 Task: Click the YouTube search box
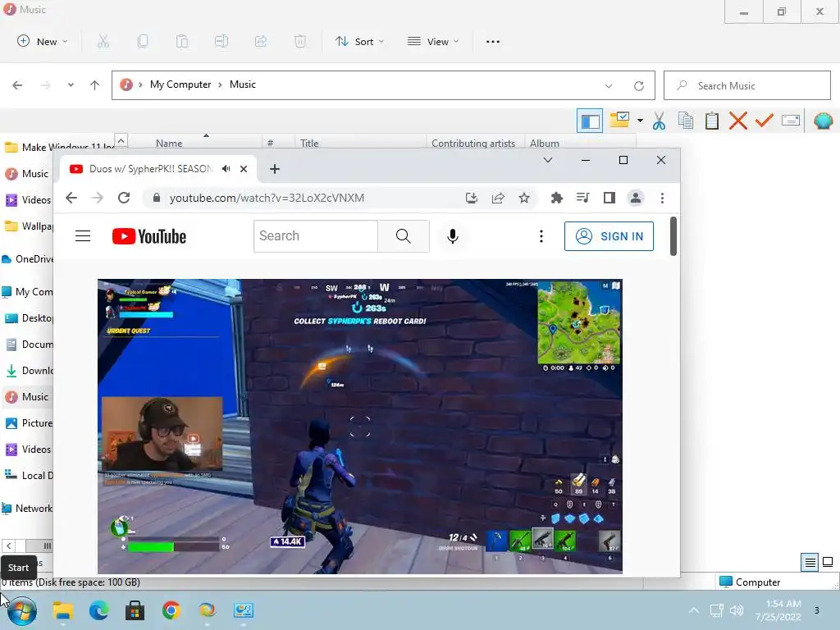[316, 235]
